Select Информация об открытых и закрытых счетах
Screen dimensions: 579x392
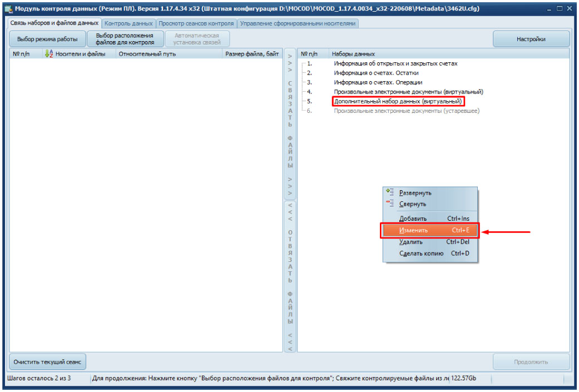(x=395, y=63)
